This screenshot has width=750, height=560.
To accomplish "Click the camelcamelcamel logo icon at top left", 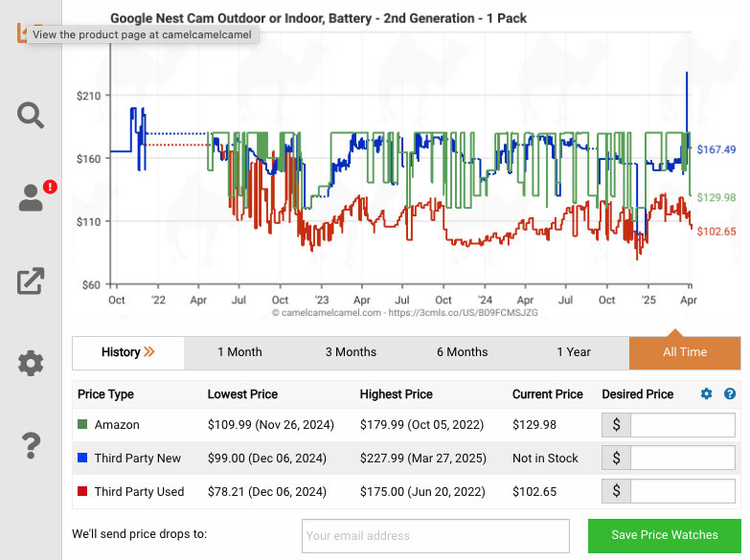I will [21, 33].
